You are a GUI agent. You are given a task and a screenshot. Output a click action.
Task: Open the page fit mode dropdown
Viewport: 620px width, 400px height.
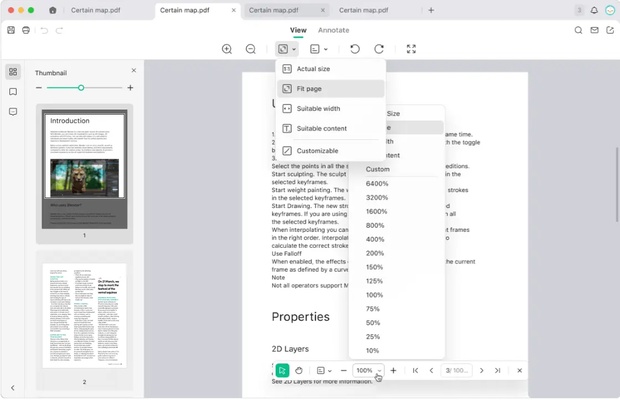[x=287, y=49]
